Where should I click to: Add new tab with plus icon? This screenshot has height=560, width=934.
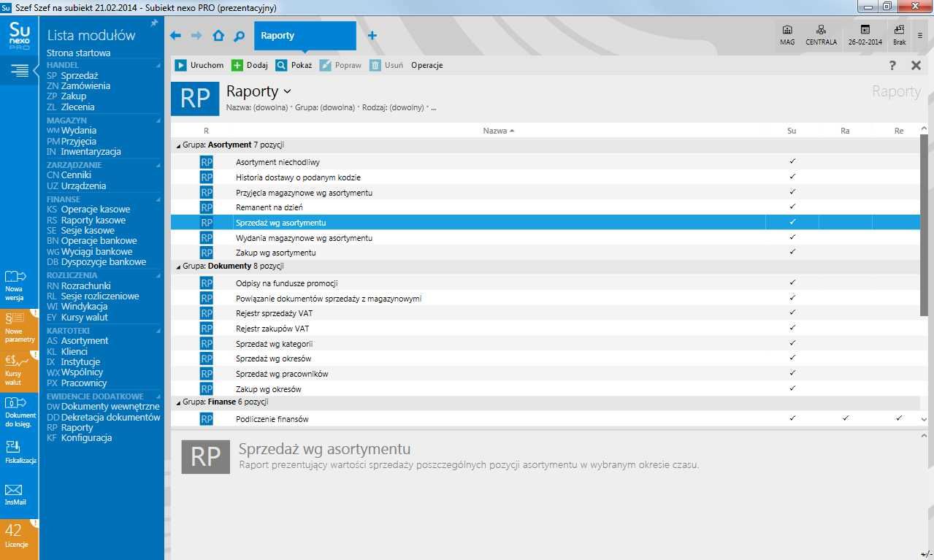372,36
